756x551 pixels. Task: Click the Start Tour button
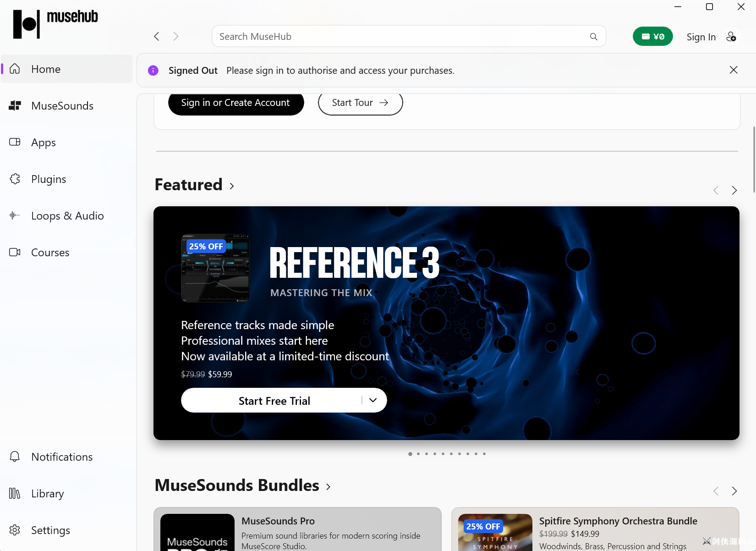(361, 103)
